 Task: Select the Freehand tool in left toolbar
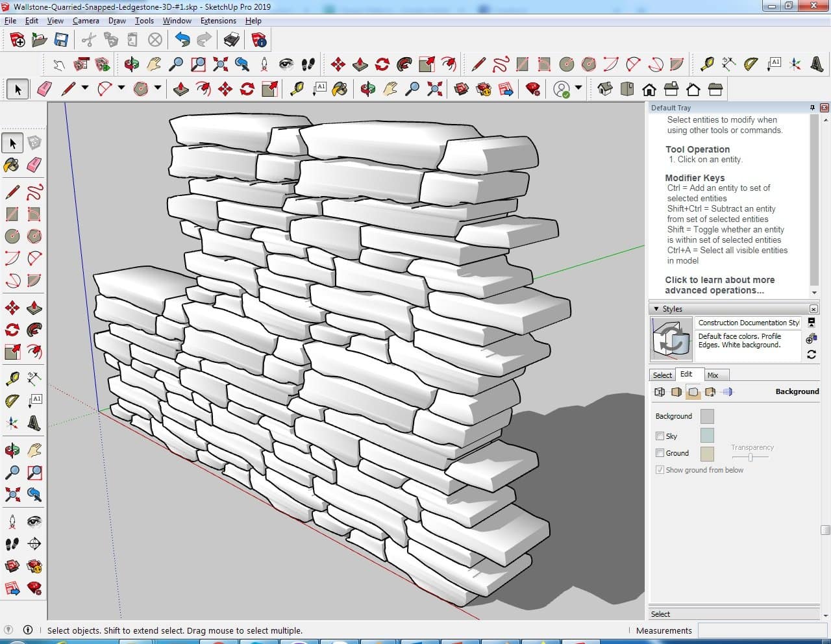coord(34,192)
